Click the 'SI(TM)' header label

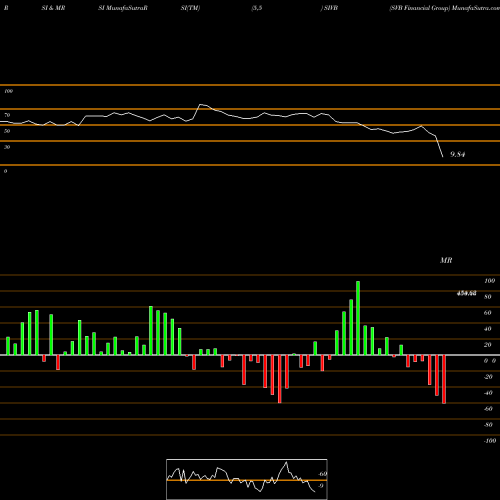pos(190,8)
